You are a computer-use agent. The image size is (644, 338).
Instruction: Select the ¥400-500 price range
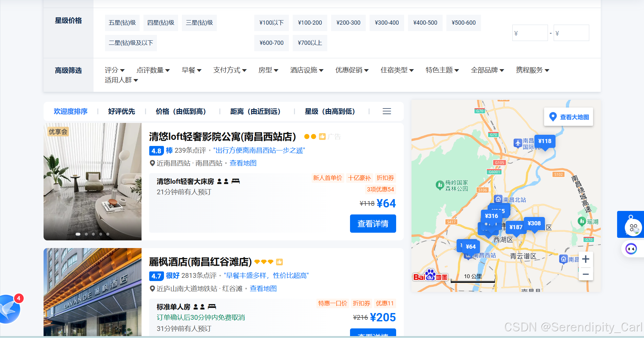pos(425,23)
